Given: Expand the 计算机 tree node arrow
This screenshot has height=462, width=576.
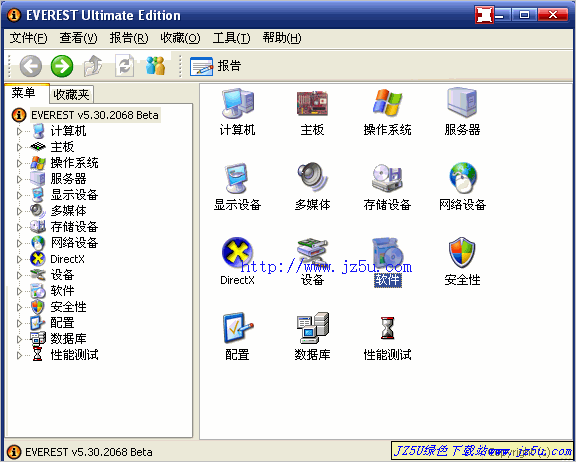Looking at the screenshot, I should click(x=19, y=131).
